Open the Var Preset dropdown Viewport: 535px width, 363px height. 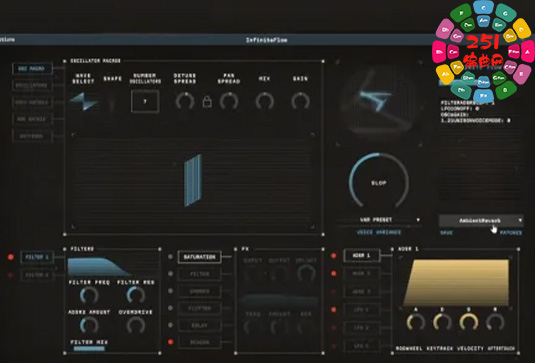pyautogui.click(x=379, y=220)
